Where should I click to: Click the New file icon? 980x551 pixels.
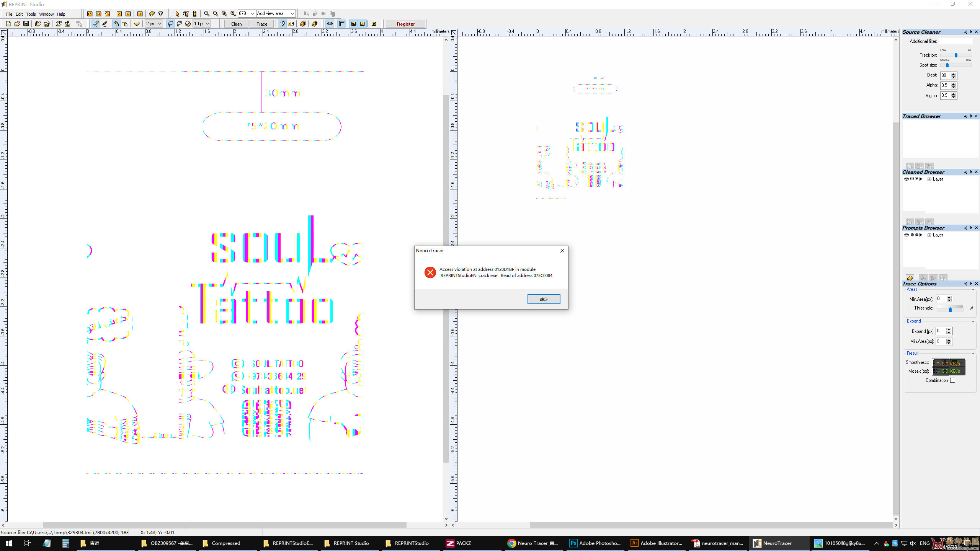pyautogui.click(x=8, y=24)
